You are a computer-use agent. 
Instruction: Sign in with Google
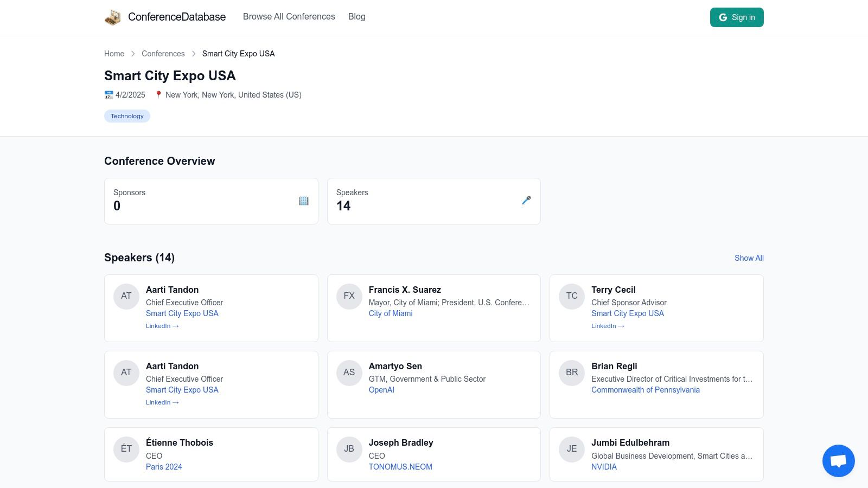click(737, 17)
